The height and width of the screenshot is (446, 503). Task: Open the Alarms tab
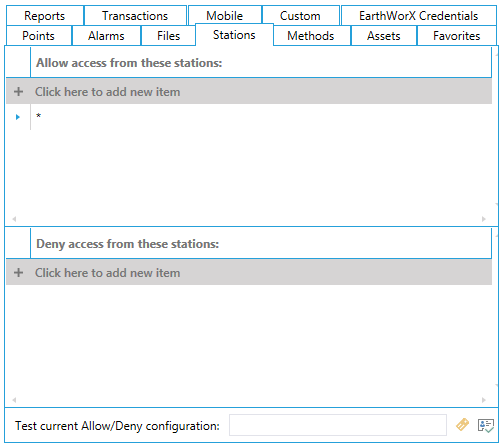click(x=106, y=36)
